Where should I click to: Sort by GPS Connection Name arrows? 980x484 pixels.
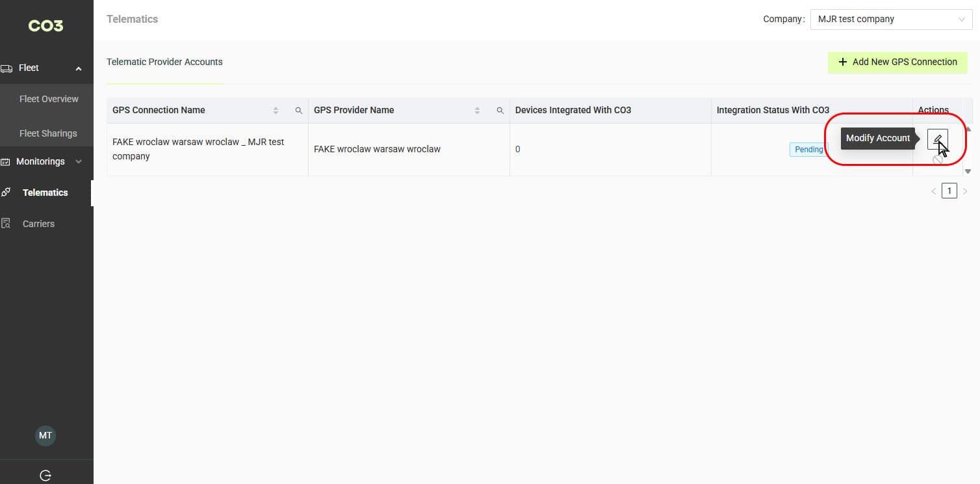click(x=276, y=111)
